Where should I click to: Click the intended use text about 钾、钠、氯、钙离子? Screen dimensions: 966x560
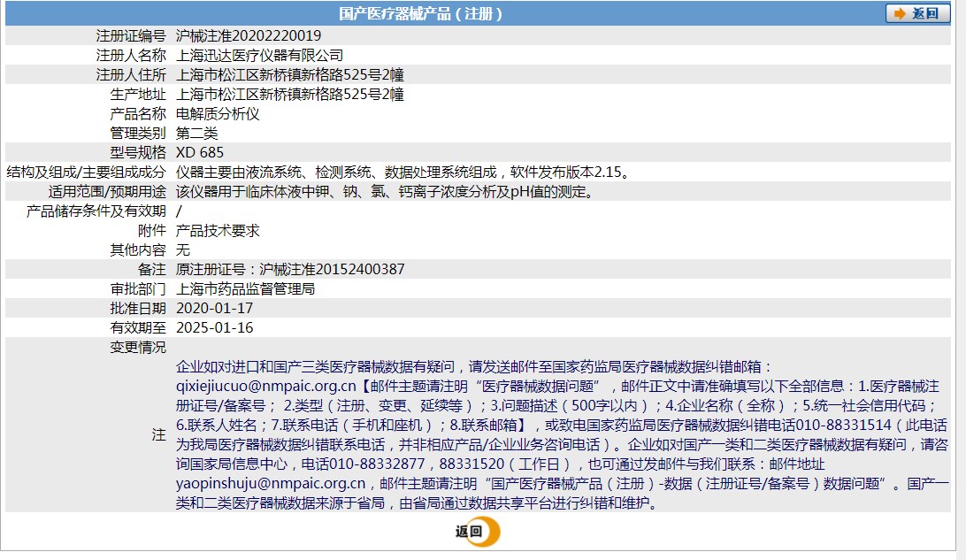[x=387, y=192]
